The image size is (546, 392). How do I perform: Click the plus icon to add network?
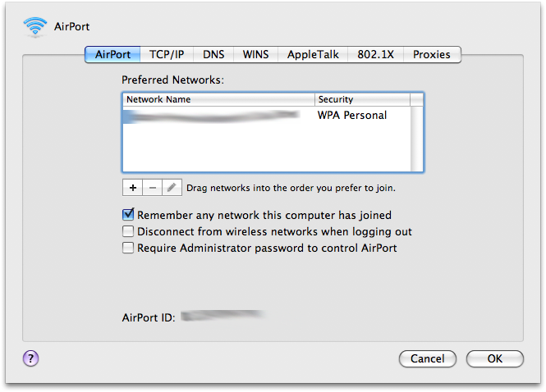click(x=132, y=188)
